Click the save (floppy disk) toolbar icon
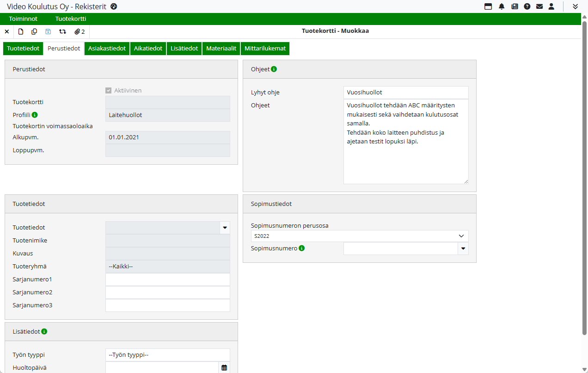The image size is (588, 373). coord(48,31)
